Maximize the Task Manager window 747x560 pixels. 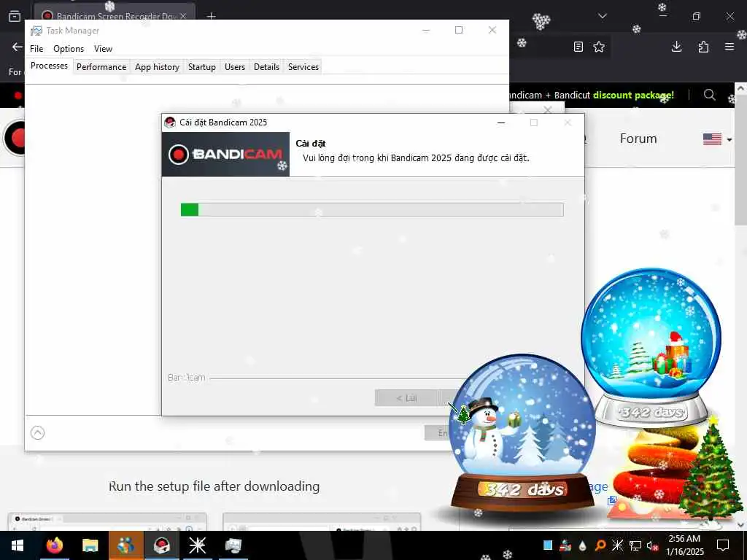pyautogui.click(x=459, y=30)
